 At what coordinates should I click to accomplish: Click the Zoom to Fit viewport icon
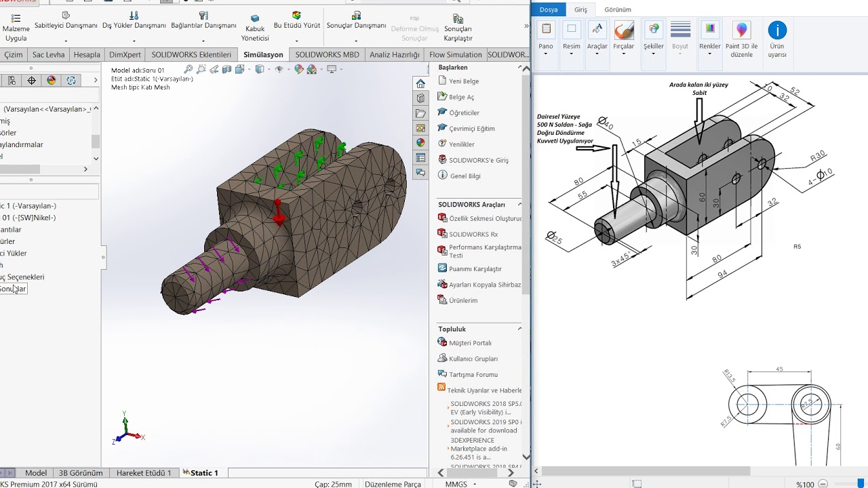[189, 69]
